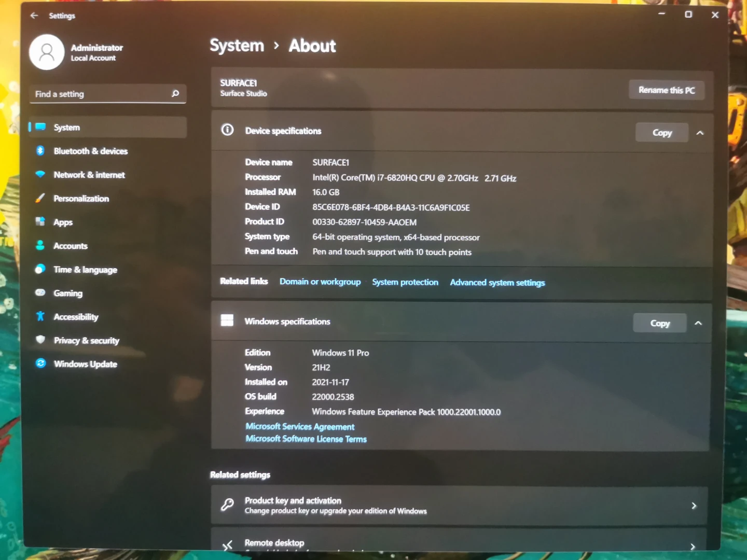Open the Remote desktop card
Viewport: 747px width, 560px height.
point(460,540)
